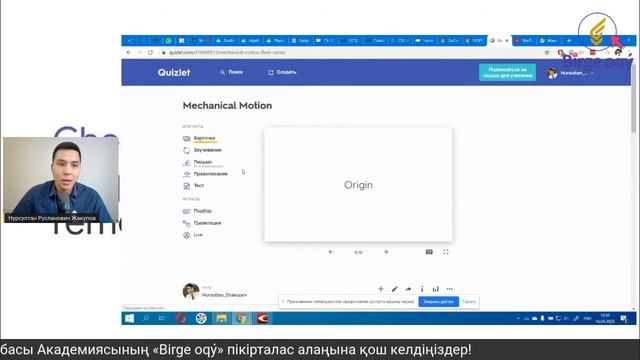
Task: Open the Карточки flashcards study mode
Action: (204, 138)
